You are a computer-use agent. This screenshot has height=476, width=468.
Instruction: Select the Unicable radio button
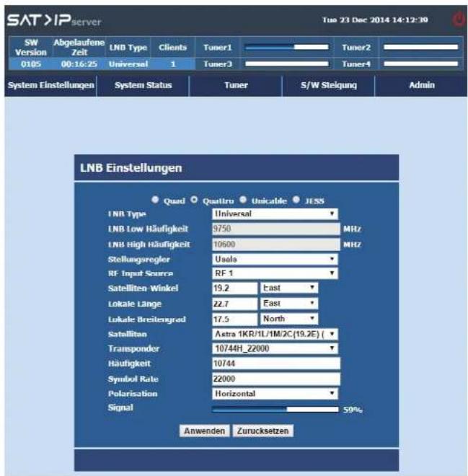(243, 200)
